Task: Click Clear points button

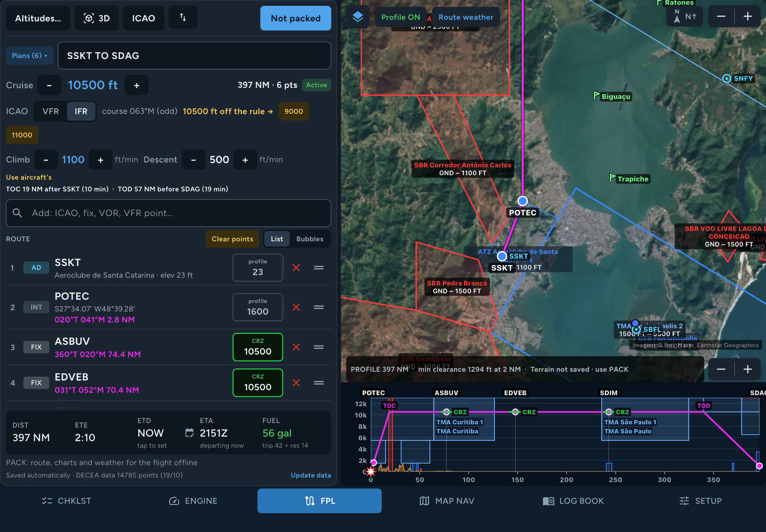Action: [x=232, y=239]
